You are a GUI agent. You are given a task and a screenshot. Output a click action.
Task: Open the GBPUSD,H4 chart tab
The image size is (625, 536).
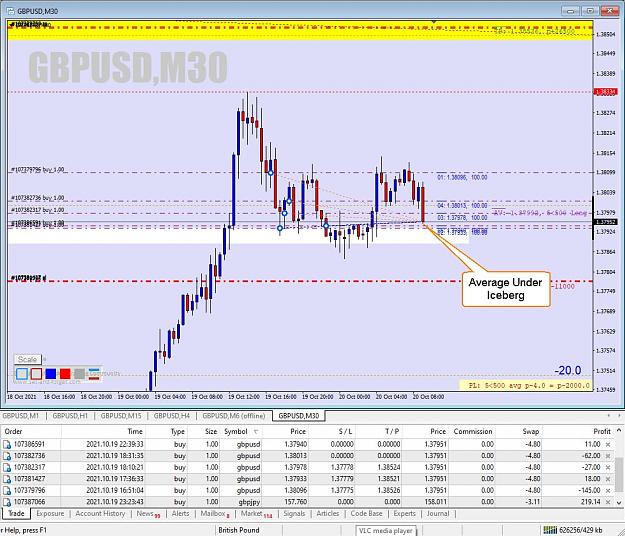point(172,416)
